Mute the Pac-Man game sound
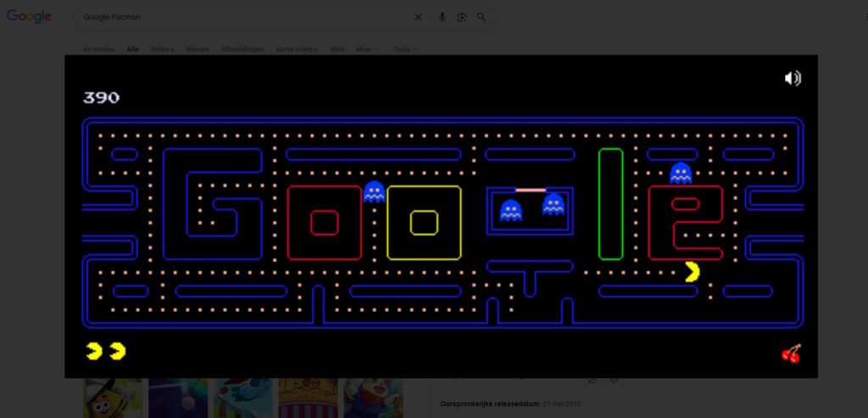 (x=793, y=78)
